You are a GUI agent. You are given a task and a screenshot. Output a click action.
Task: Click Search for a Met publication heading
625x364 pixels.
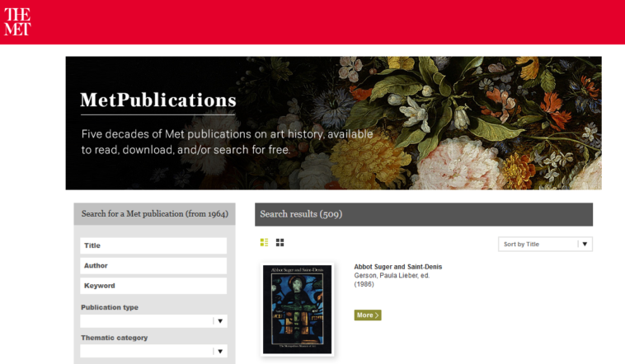(155, 214)
